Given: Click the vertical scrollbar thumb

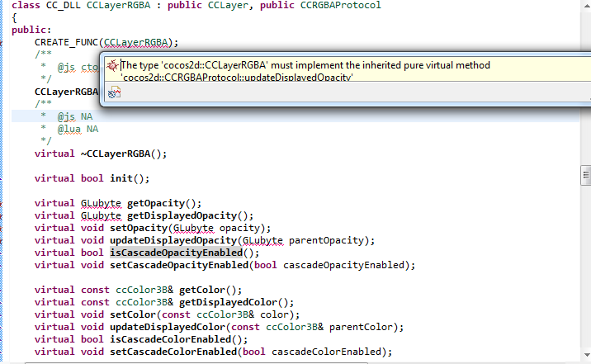Looking at the screenshot, I should [586, 175].
